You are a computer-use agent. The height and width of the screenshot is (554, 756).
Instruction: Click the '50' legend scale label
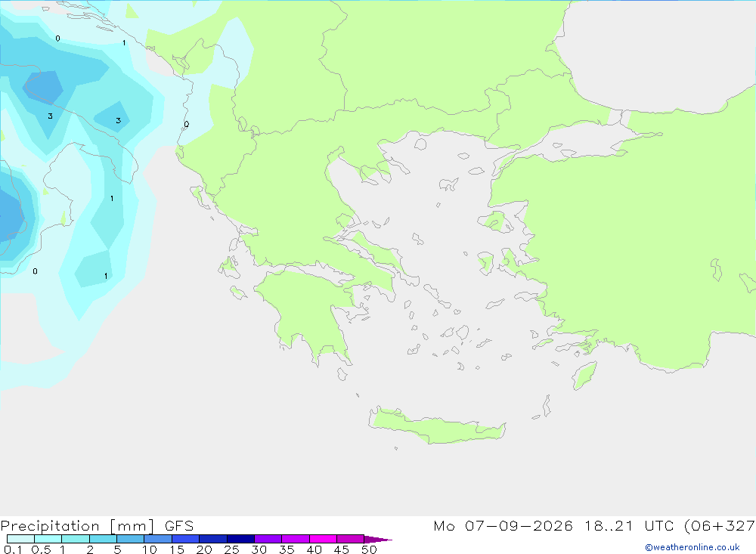[x=369, y=549]
